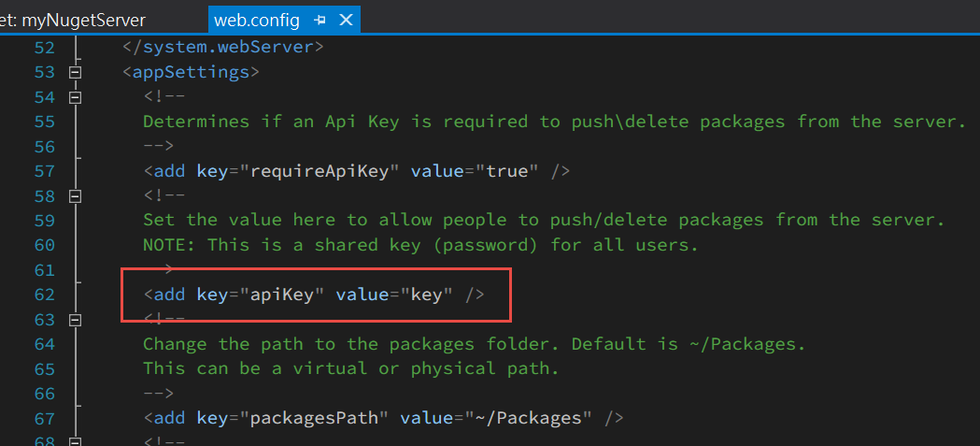
Task: Collapse the comment block starting at line 68
Action: (75, 441)
